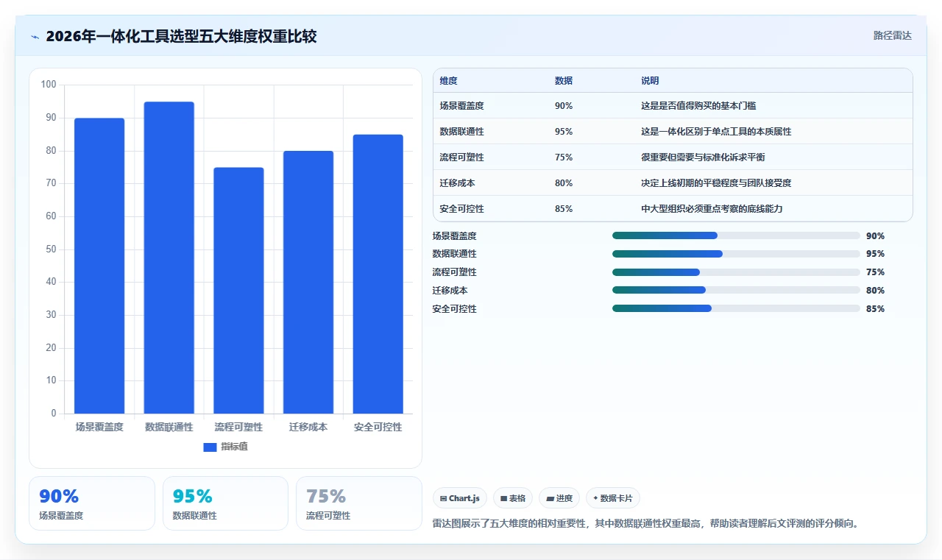Image resolution: width=942 pixels, height=560 pixels.
Task: Click the title 2026年一体化工具选型五大维度权重比较
Action: tap(181, 36)
